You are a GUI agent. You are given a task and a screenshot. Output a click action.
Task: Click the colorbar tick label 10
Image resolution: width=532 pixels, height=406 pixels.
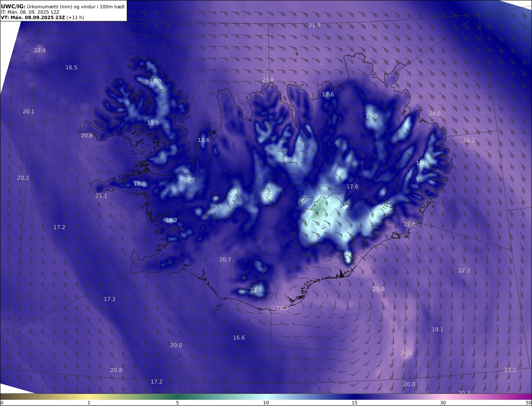pos(266,403)
